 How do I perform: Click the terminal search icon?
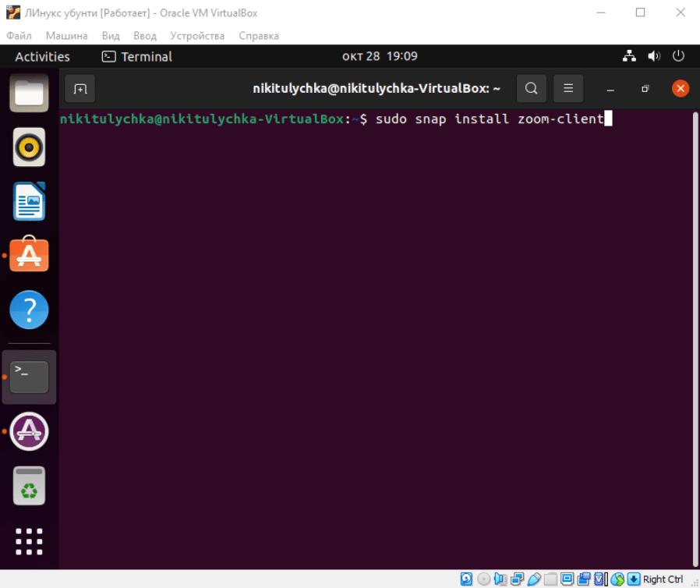[531, 89]
